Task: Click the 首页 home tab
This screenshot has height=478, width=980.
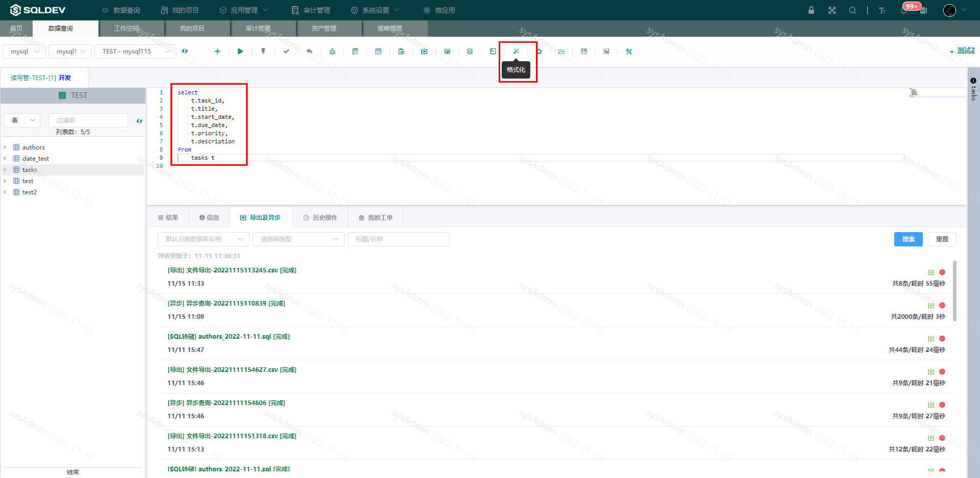Action: [16, 29]
